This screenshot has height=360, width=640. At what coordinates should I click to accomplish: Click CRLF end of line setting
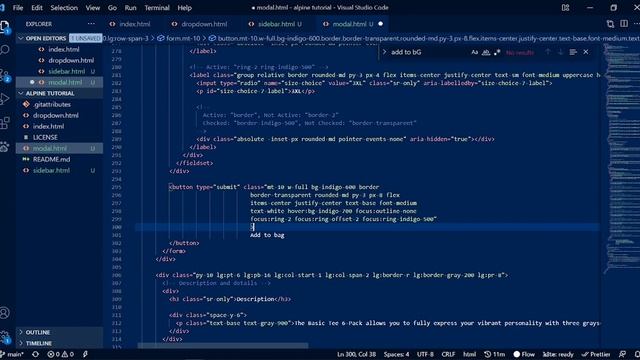448,354
